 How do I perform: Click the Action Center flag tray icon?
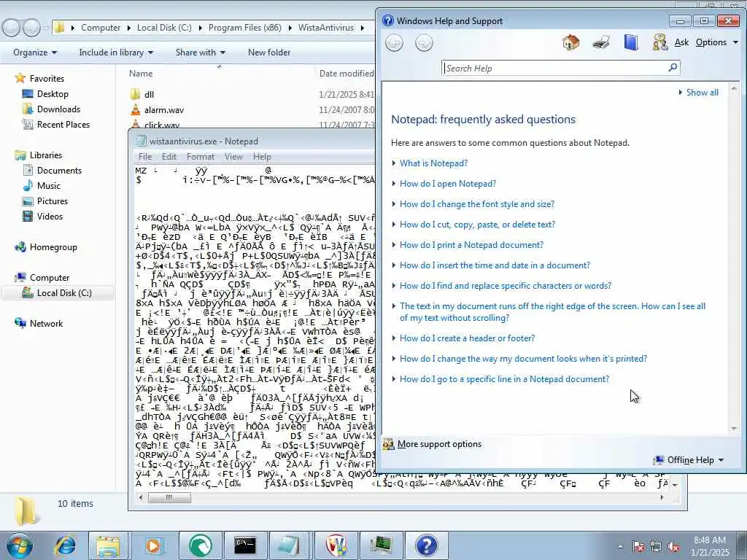(x=638, y=547)
